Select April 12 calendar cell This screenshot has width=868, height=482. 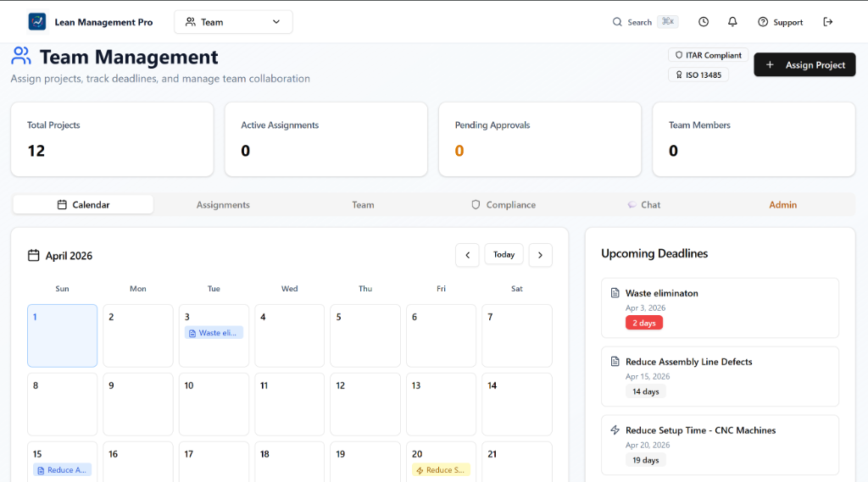365,404
